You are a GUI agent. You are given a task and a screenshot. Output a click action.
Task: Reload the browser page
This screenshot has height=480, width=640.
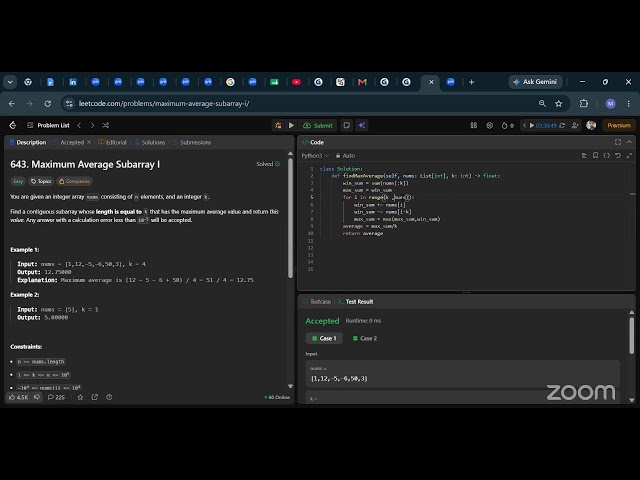(x=48, y=104)
